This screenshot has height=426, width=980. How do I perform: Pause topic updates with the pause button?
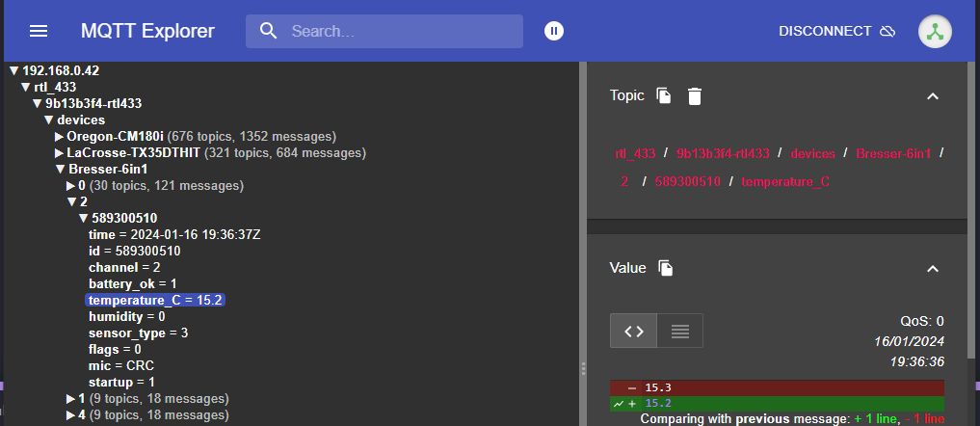point(553,31)
